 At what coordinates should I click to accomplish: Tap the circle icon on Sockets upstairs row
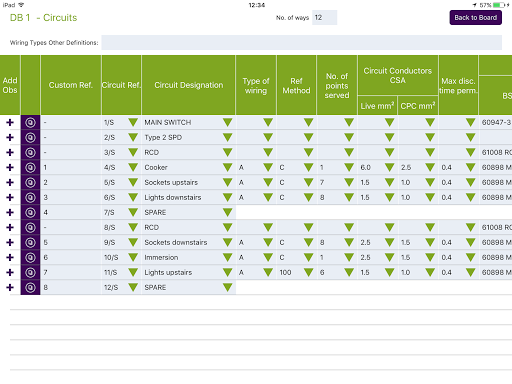[x=30, y=182]
